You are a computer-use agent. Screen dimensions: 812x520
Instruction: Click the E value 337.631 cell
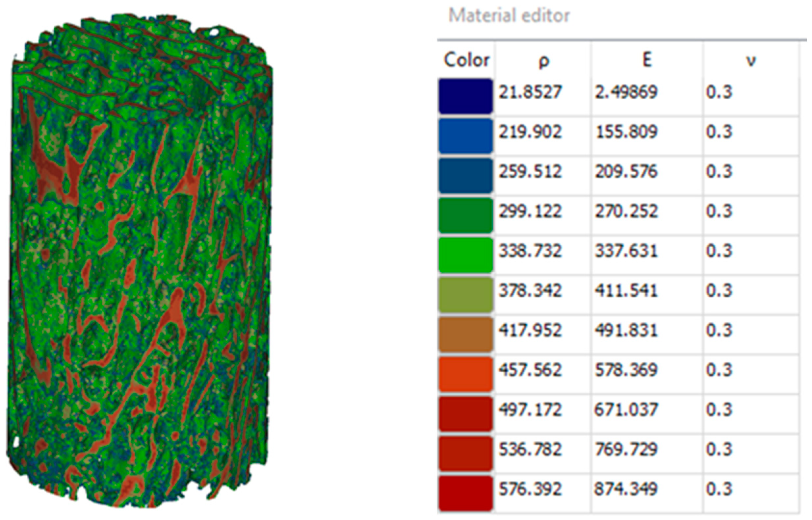(x=626, y=251)
